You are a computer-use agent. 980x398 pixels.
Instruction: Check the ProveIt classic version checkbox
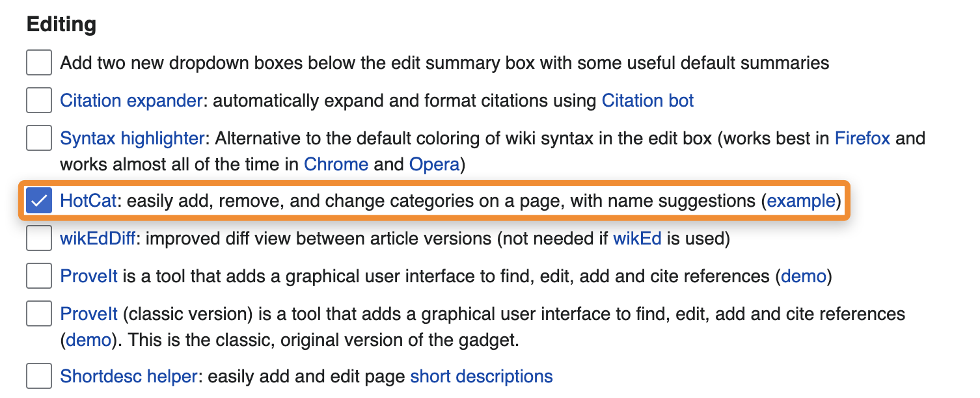click(39, 314)
